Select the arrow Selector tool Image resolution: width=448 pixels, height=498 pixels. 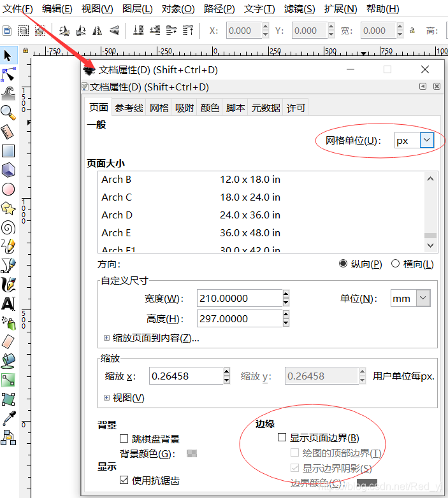(8, 55)
